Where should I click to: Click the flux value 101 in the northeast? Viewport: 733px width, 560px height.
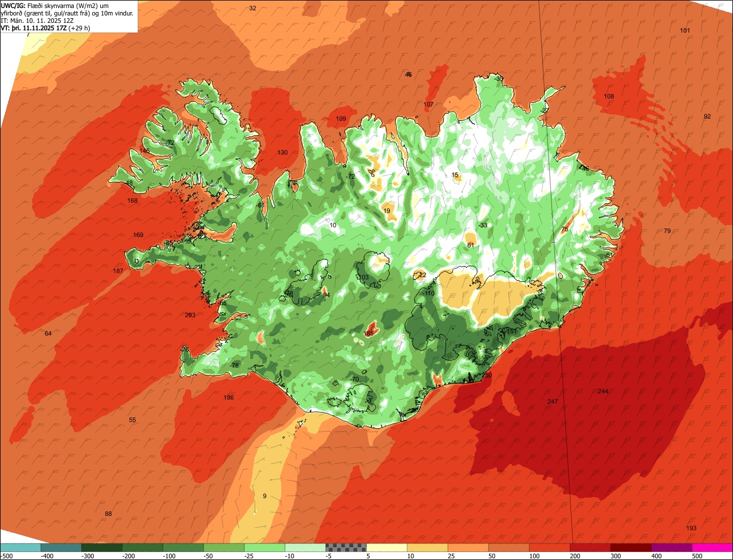tap(685, 30)
